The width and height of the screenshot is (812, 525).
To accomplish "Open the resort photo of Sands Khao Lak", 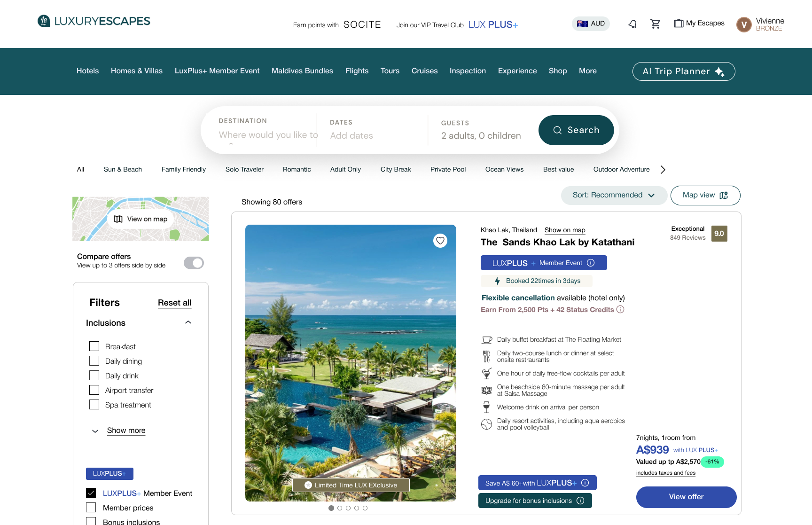I will coord(351,363).
